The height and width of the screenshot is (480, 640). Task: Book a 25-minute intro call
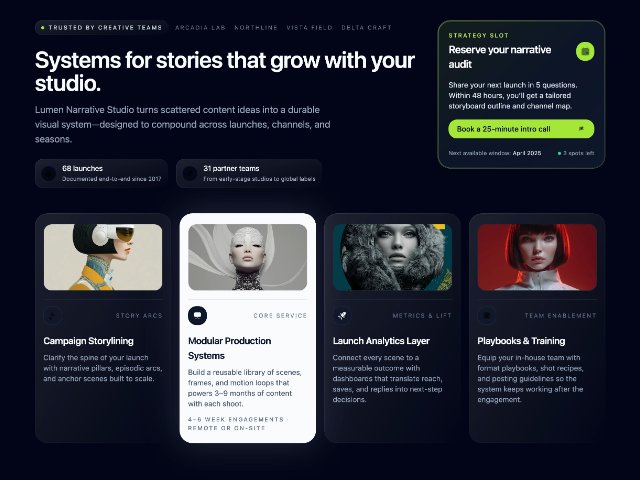point(521,129)
